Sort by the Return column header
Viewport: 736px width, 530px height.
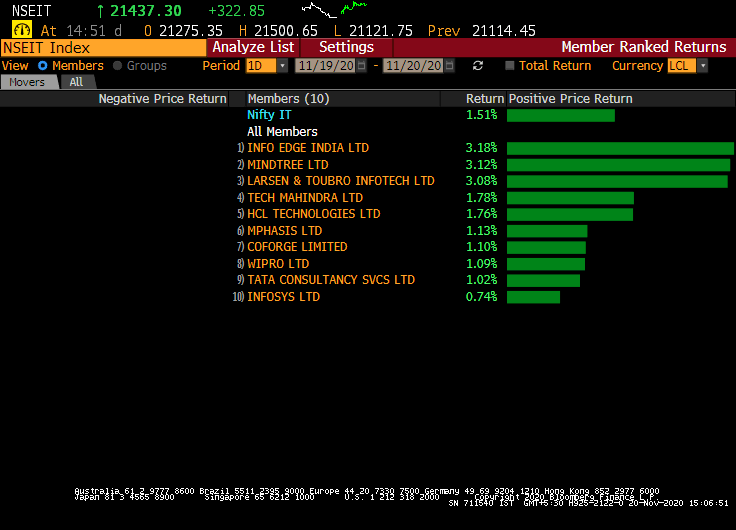click(485, 99)
